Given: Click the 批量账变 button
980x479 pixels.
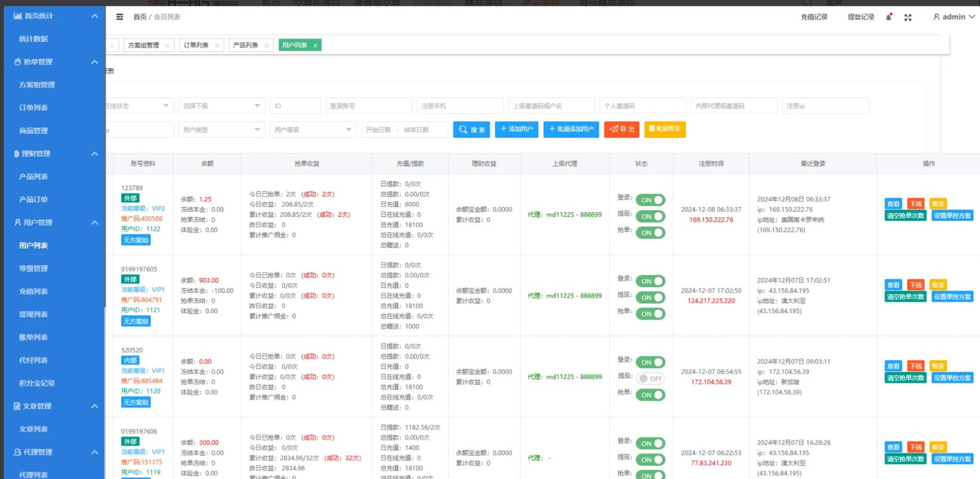Looking at the screenshot, I should pyautogui.click(x=664, y=129).
